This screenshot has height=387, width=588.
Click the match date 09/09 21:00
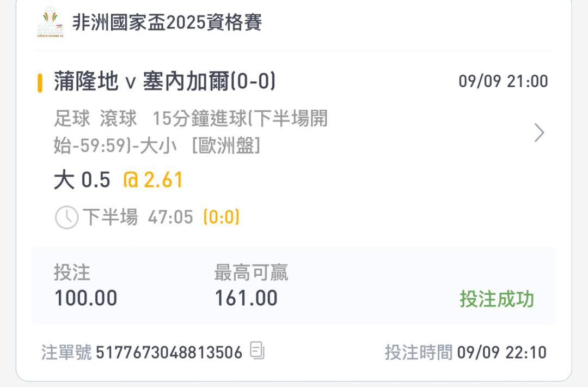coord(503,82)
